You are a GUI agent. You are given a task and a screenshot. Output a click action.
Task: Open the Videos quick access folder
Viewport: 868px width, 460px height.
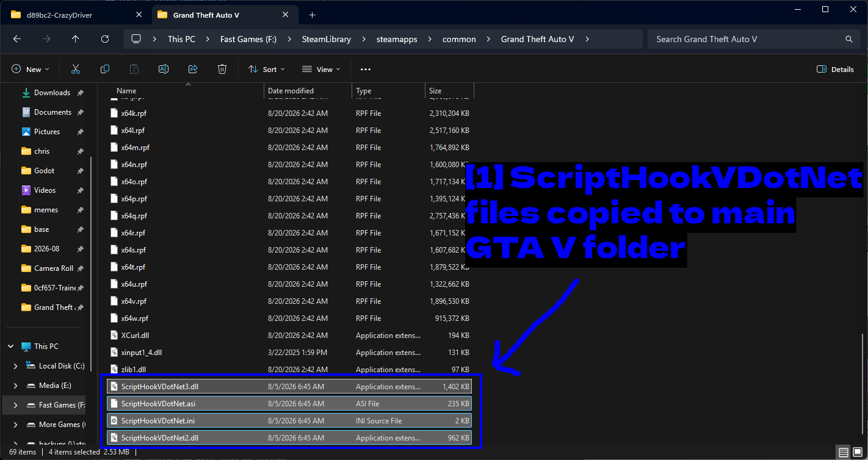[x=45, y=190]
